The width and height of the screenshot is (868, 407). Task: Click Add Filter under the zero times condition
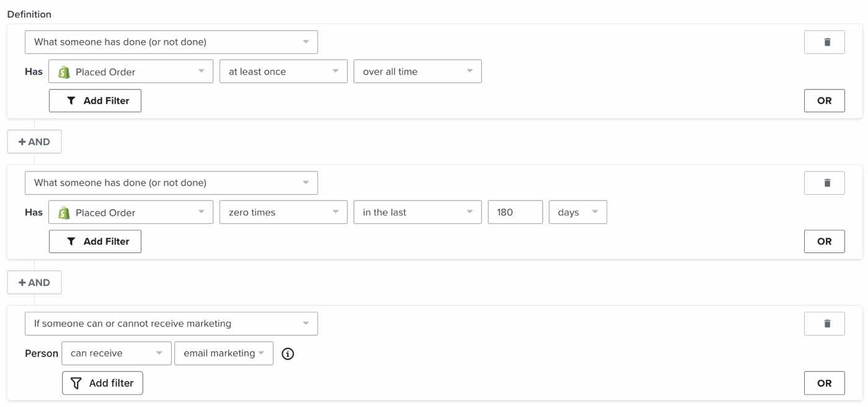95,242
